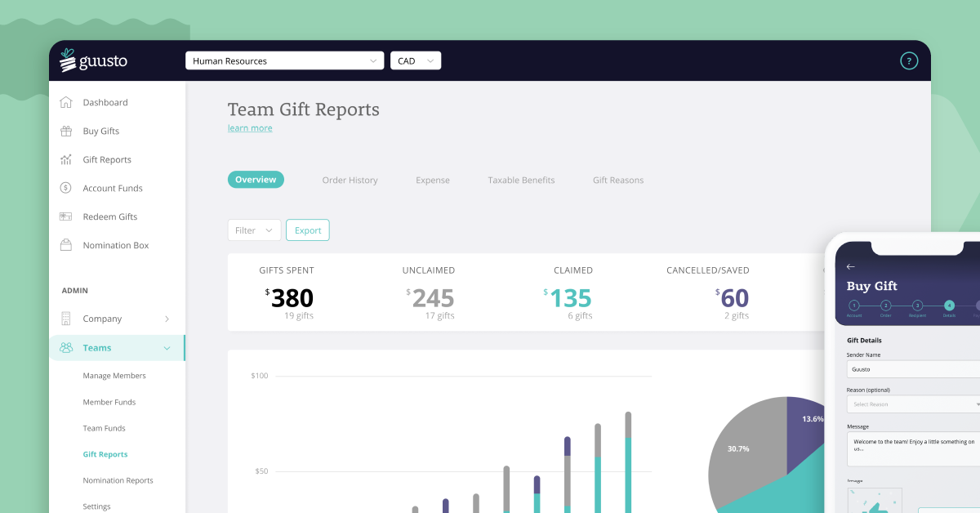Screen dimensions: 980x513
Task: Open Manage Members under Teams
Action: [114, 376]
